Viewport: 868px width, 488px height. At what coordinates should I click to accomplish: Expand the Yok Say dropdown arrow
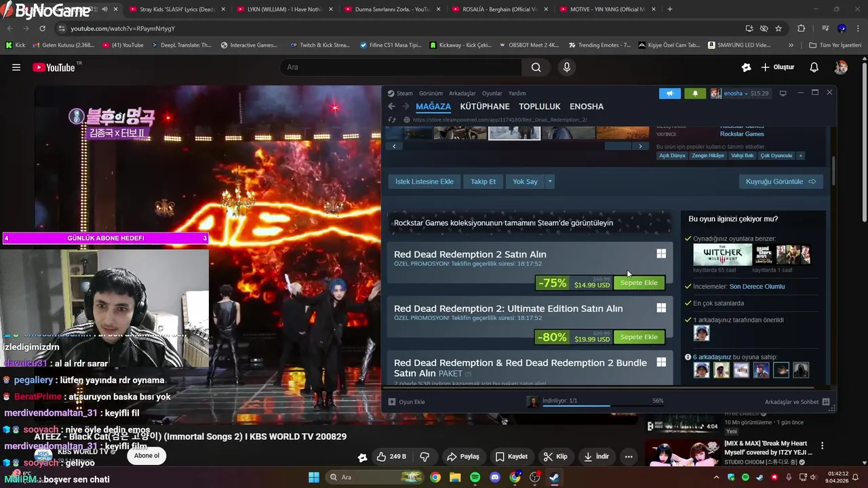[x=550, y=182]
